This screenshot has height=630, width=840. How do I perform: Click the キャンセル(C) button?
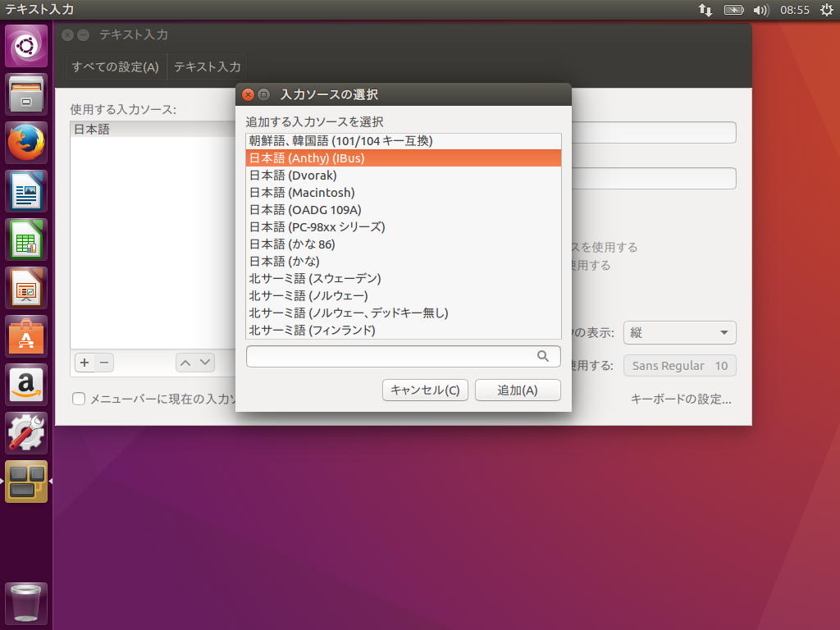click(x=425, y=390)
